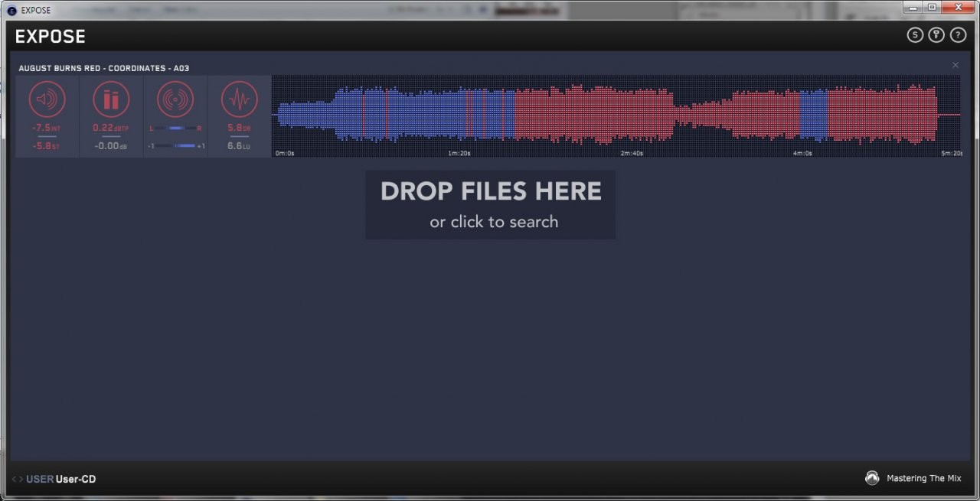This screenshot has height=501, width=980.
Task: Click the waveform start at 0m:0s
Action: [285, 153]
